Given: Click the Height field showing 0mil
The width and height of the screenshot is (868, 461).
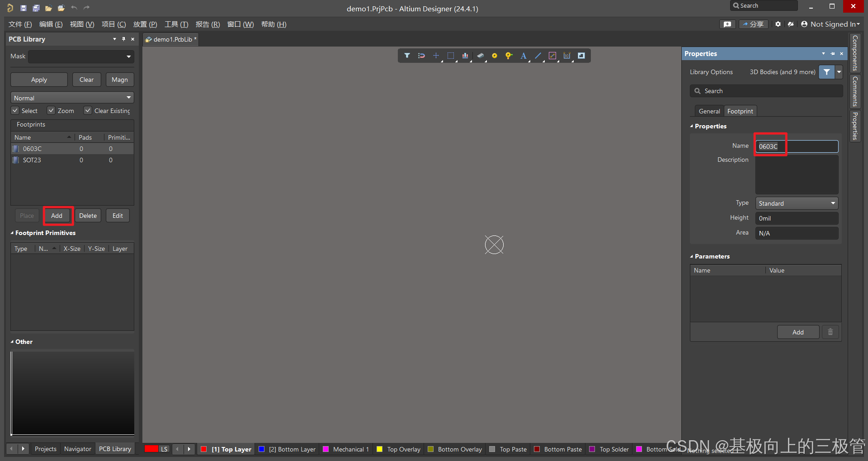Looking at the screenshot, I should tap(797, 218).
